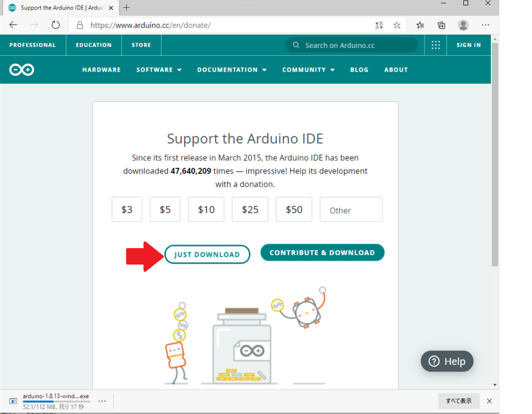
Task: Click the download progress bar
Action: pyautogui.click(x=56, y=402)
